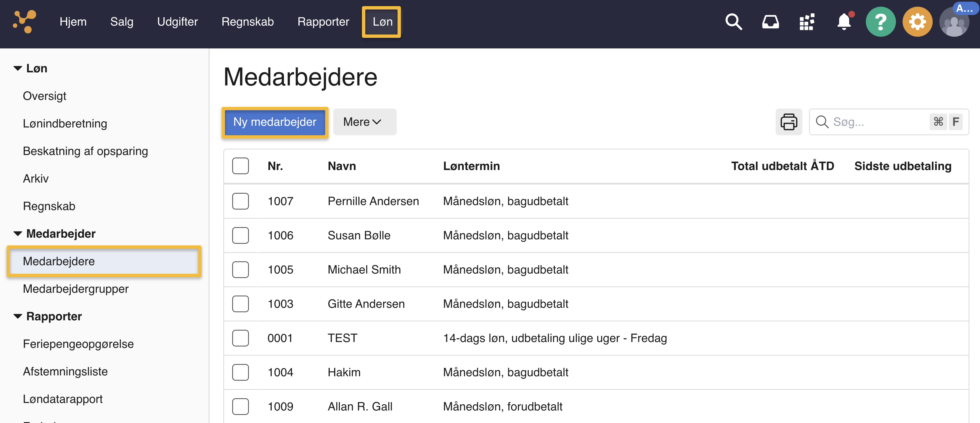Click the green help question mark icon
The image size is (980, 423).
click(x=880, y=22)
